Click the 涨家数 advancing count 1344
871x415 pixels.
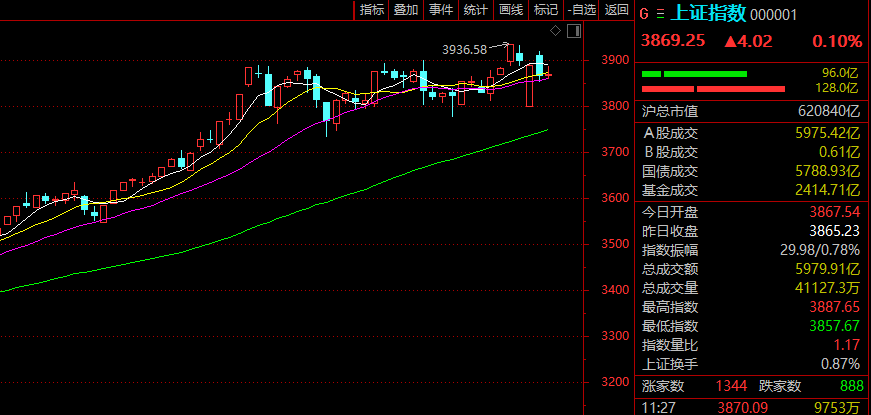click(731, 386)
